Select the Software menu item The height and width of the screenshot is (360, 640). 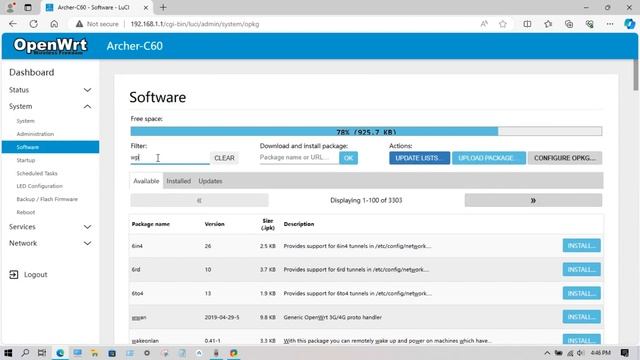point(50,147)
